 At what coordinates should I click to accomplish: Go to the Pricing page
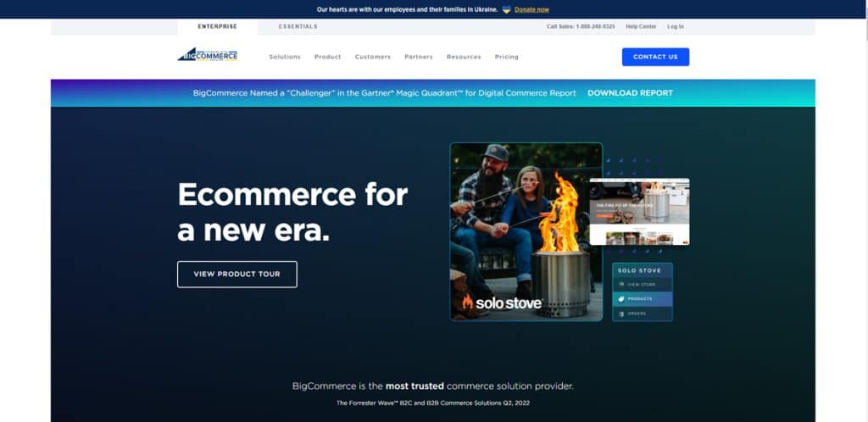pos(507,57)
